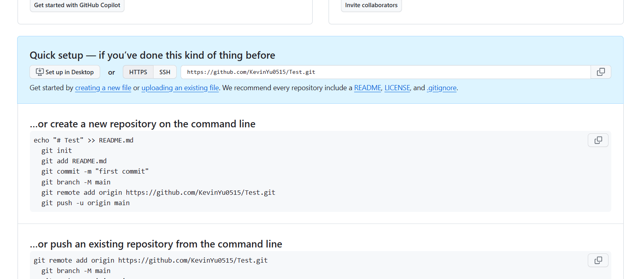Open the creating a new file link
Image resolution: width=644 pixels, height=279 pixels.
pos(103,88)
